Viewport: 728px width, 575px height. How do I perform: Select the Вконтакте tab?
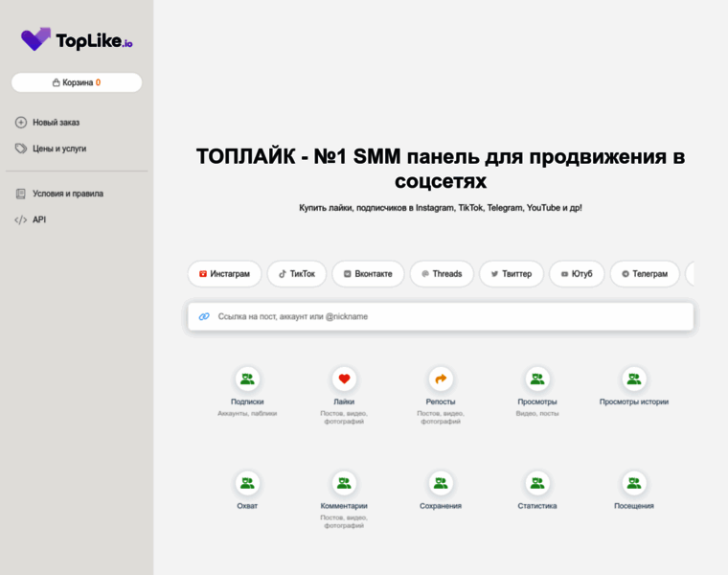pos(368,273)
